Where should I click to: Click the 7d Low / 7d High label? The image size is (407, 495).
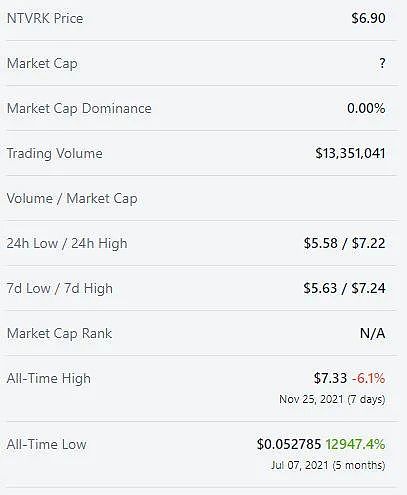pyautogui.click(x=60, y=289)
